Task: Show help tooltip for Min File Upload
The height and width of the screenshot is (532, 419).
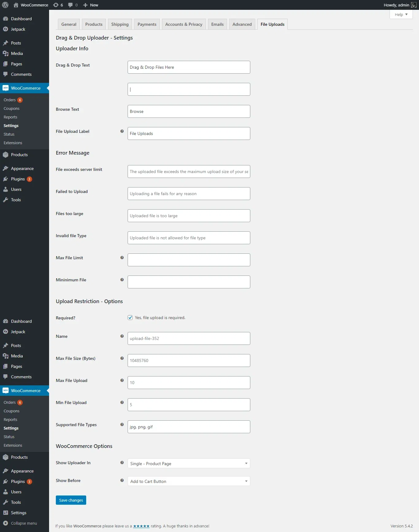Action: pos(122,403)
